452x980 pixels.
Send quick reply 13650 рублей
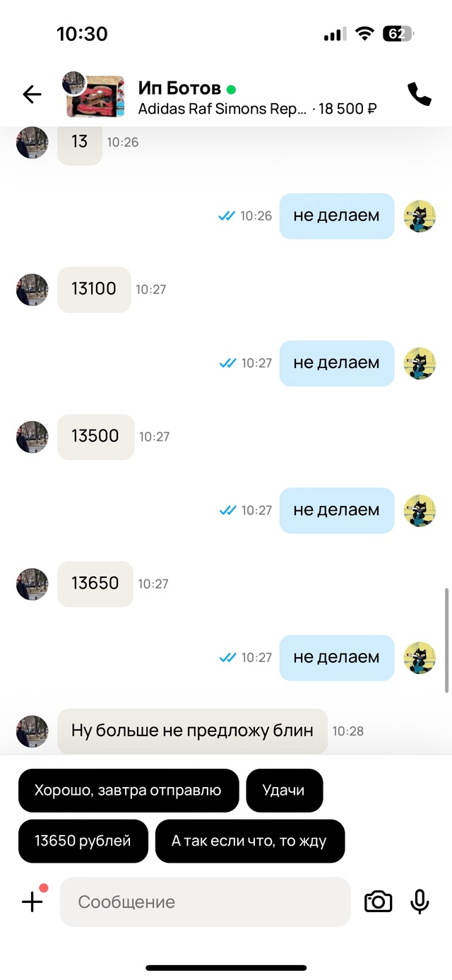pyautogui.click(x=83, y=842)
